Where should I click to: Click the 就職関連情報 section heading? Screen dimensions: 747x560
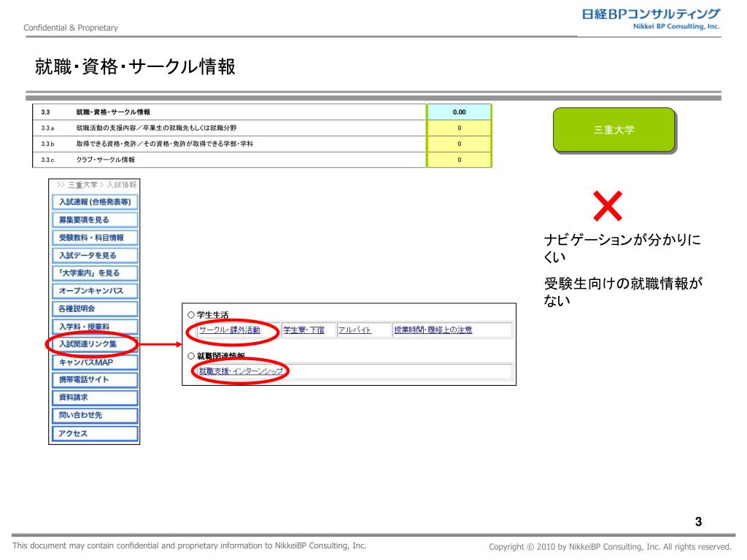pos(220,356)
